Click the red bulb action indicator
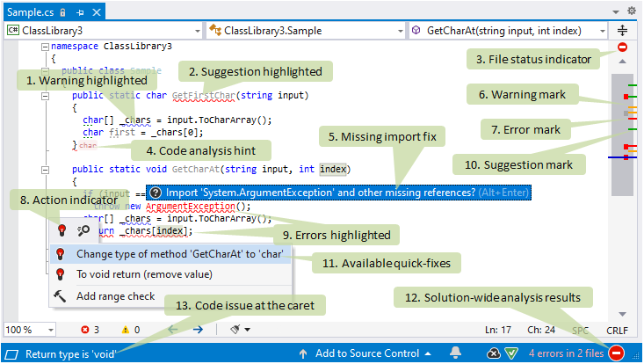644x364 pixels. point(62,230)
